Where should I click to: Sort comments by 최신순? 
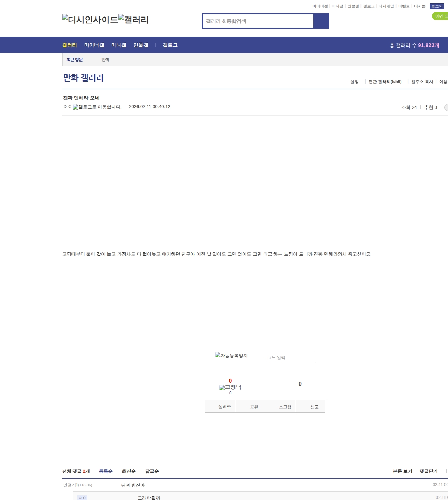coord(129,471)
